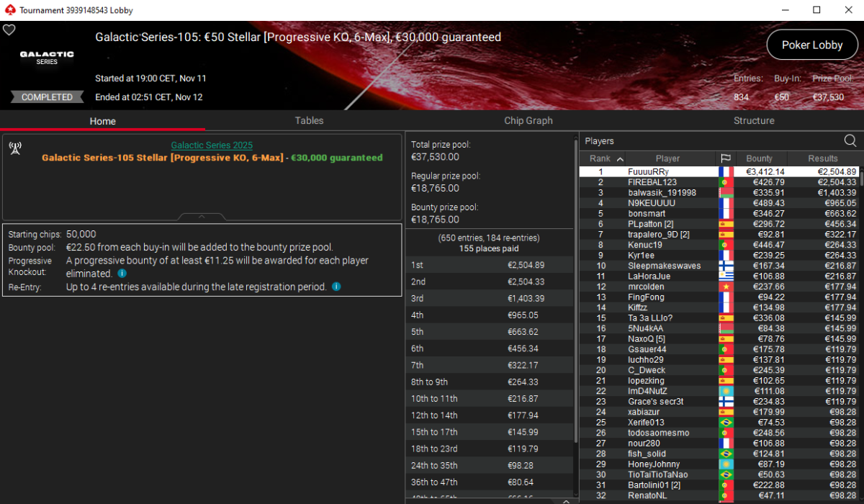Open the Chip Graph tab
Image resolution: width=864 pixels, height=504 pixels.
pos(528,120)
